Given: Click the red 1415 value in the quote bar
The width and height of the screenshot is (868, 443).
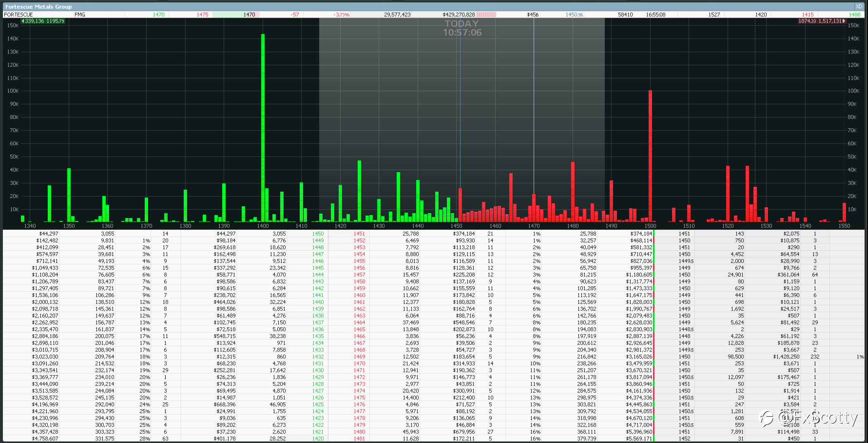Looking at the screenshot, I should click(x=808, y=15).
